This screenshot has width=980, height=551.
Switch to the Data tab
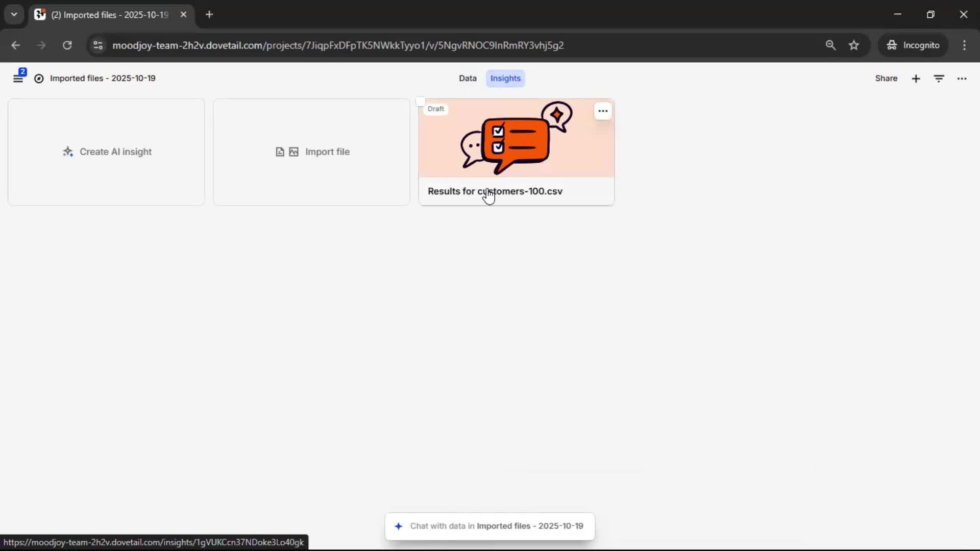[467, 79]
